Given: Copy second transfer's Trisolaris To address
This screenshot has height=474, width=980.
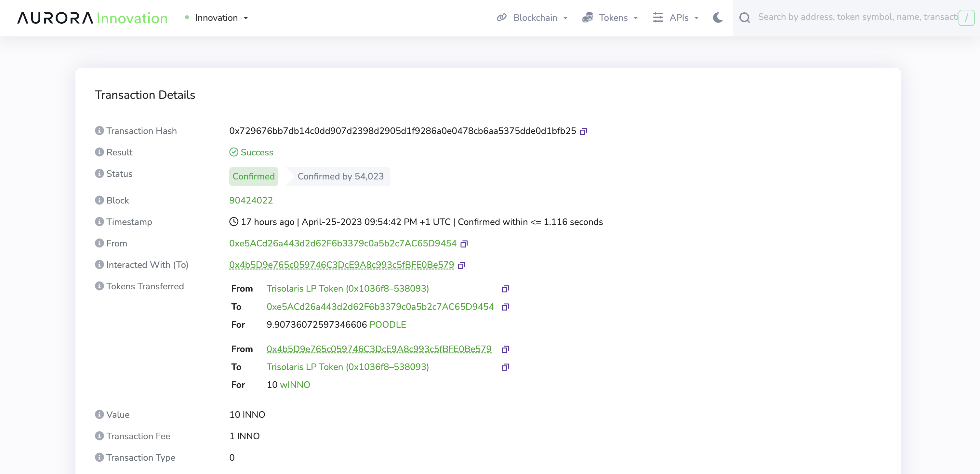Looking at the screenshot, I should tap(505, 367).
